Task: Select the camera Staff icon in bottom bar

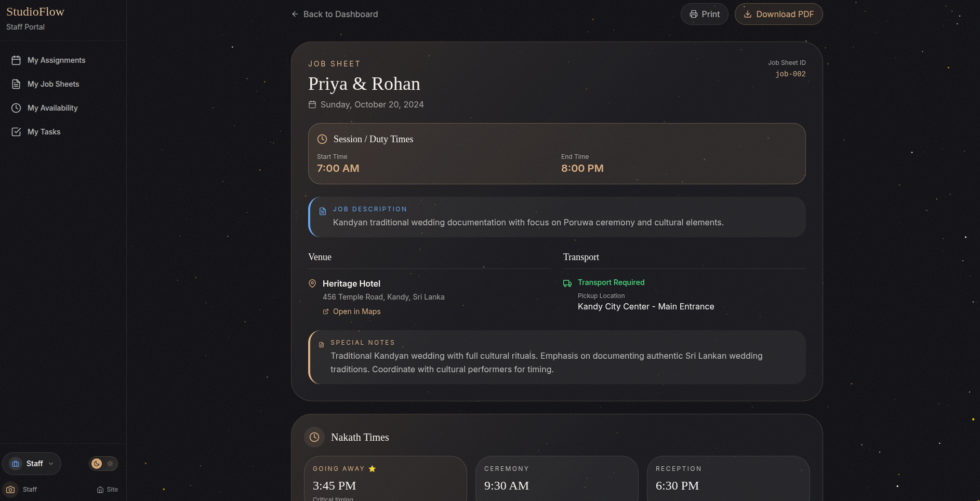Action: (10, 489)
